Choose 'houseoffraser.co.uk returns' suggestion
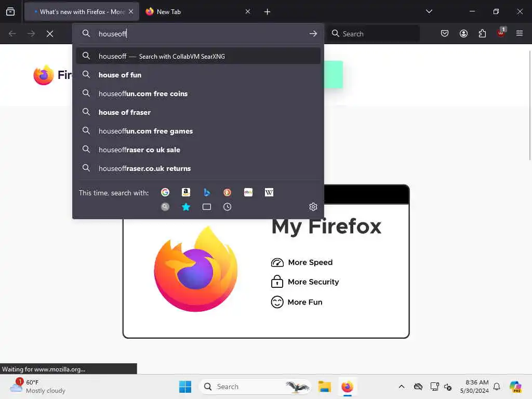 coord(198,168)
